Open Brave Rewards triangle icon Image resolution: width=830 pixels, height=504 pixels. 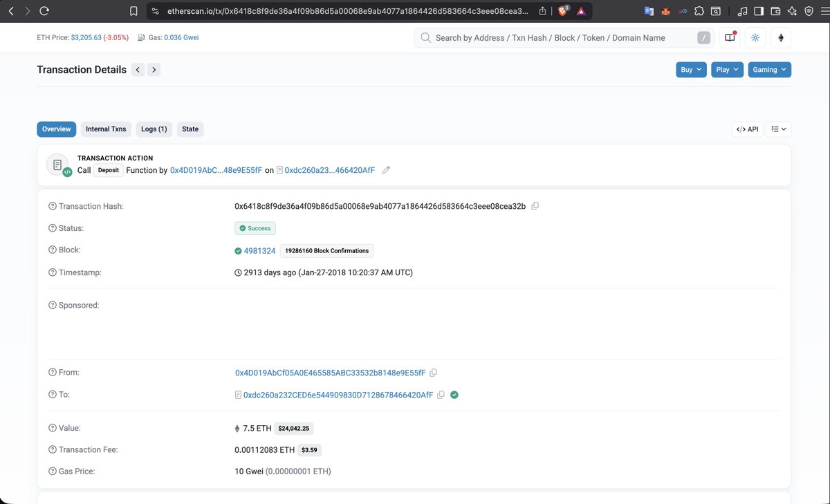click(581, 11)
